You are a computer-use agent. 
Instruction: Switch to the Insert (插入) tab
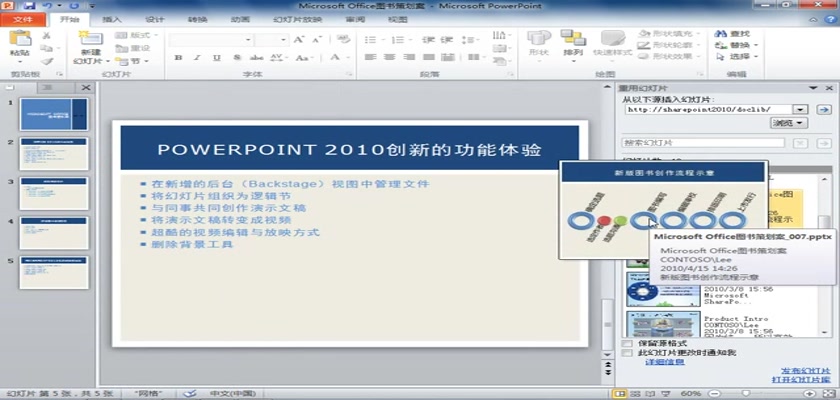[112, 20]
